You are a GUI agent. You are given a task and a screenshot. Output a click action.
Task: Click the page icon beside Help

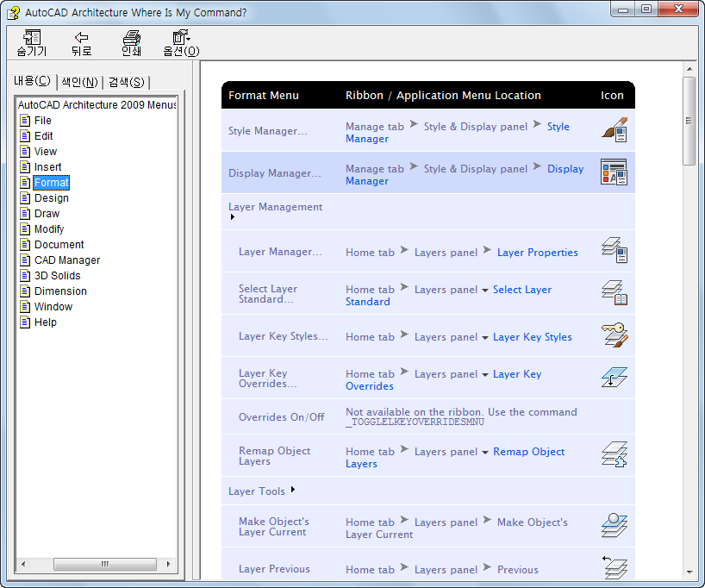(x=25, y=322)
